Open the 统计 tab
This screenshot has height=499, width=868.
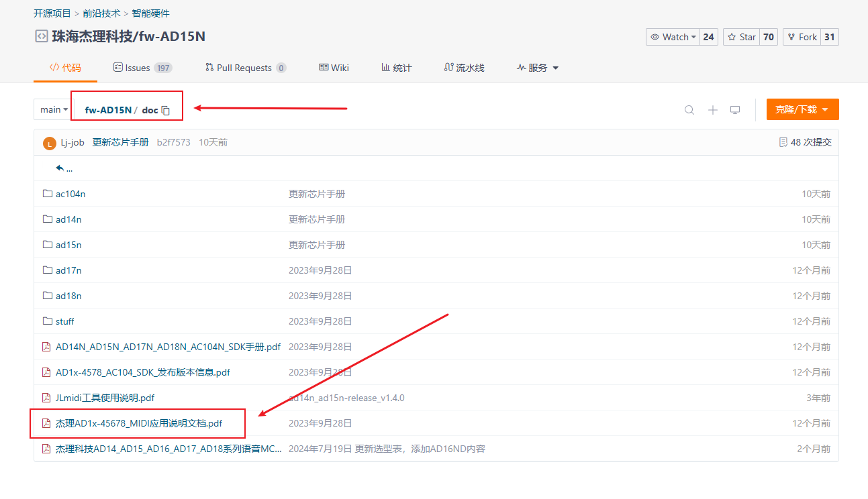(396, 67)
